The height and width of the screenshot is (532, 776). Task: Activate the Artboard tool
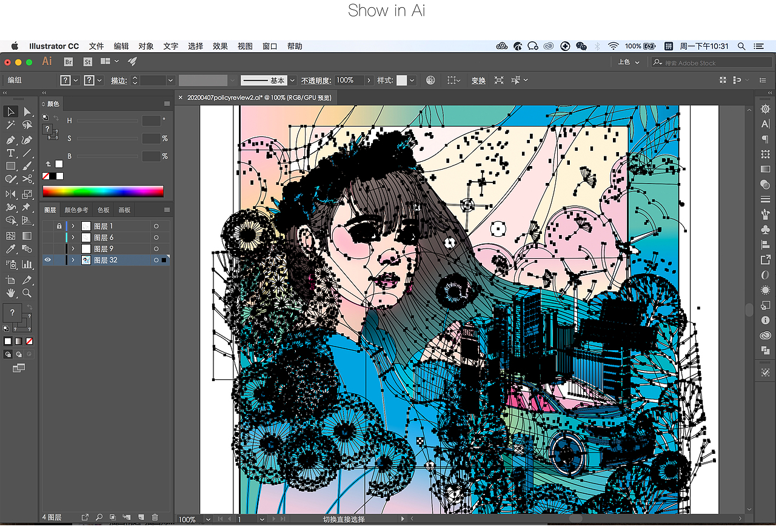10,280
